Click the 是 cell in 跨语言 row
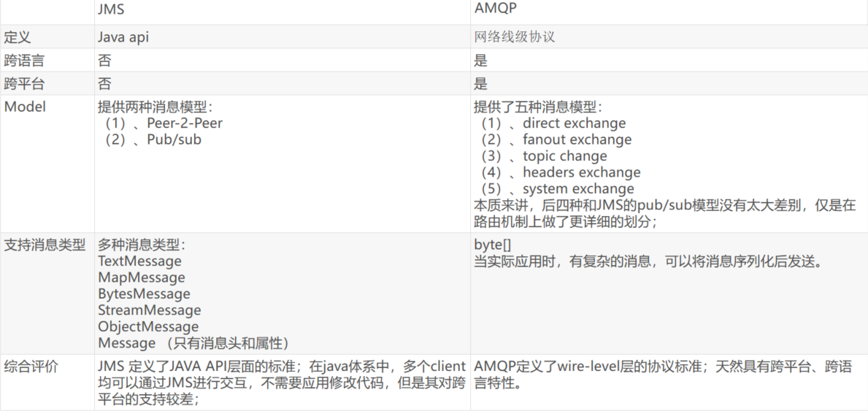This screenshot has width=868, height=414. [x=480, y=61]
